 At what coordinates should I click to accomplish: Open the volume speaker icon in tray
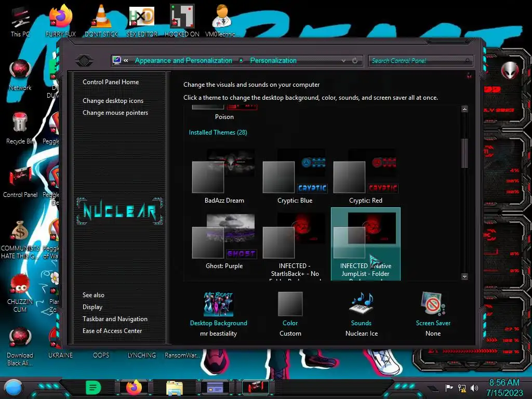[474, 388]
